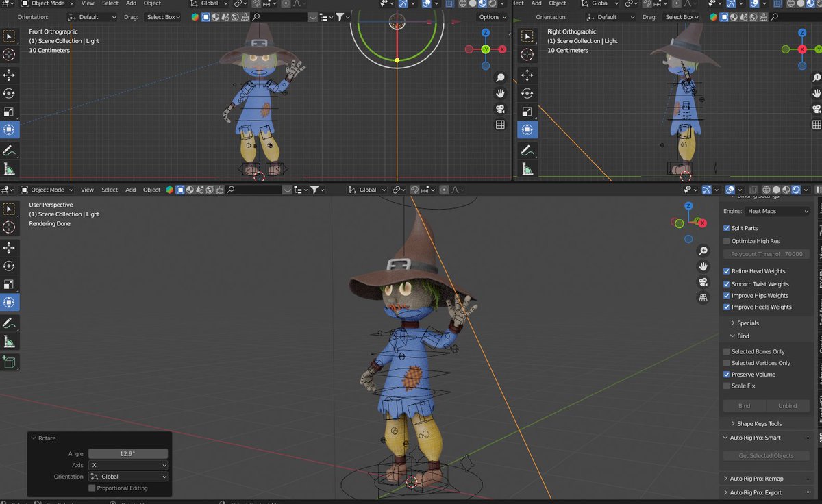Select the Cursor tool in User Perspective viewport
This screenshot has width=822, height=504.
tap(9, 227)
